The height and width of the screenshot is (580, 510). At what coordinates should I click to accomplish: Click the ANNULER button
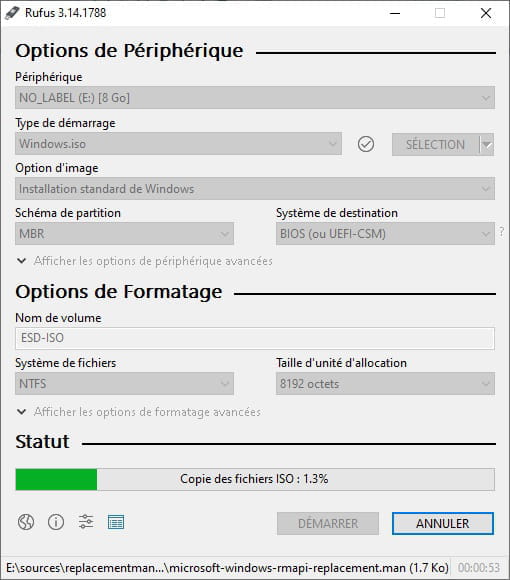(x=443, y=523)
